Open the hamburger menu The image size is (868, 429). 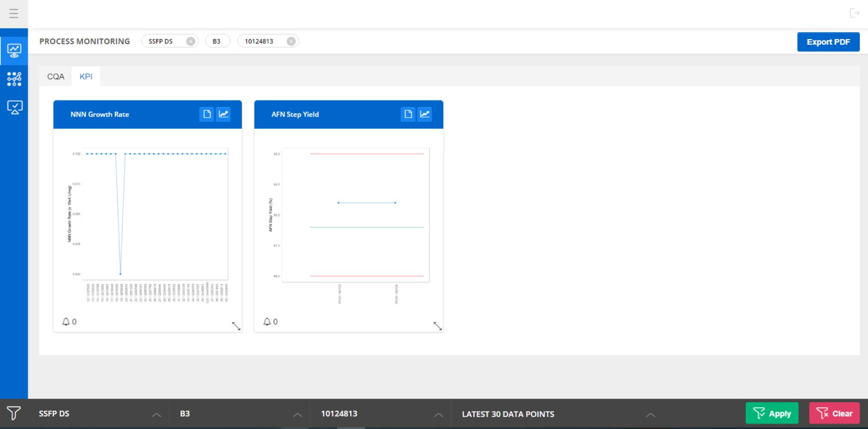[14, 14]
